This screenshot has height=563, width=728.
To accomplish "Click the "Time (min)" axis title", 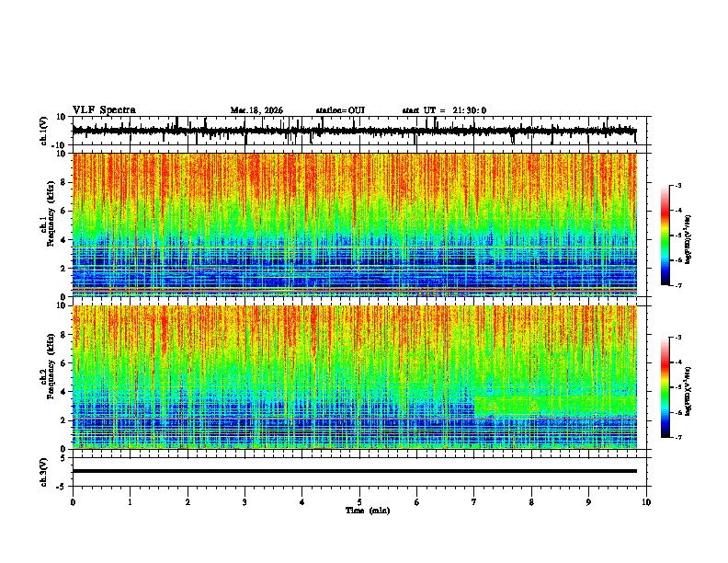I will [368, 511].
